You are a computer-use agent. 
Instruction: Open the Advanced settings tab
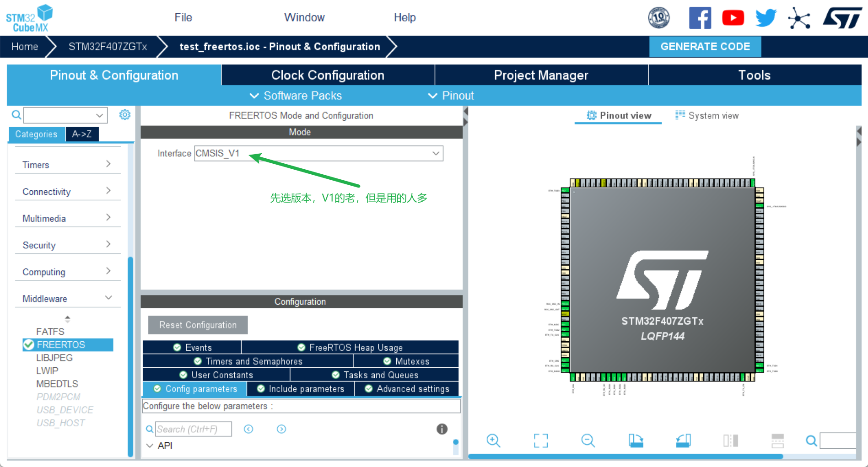[x=407, y=388]
